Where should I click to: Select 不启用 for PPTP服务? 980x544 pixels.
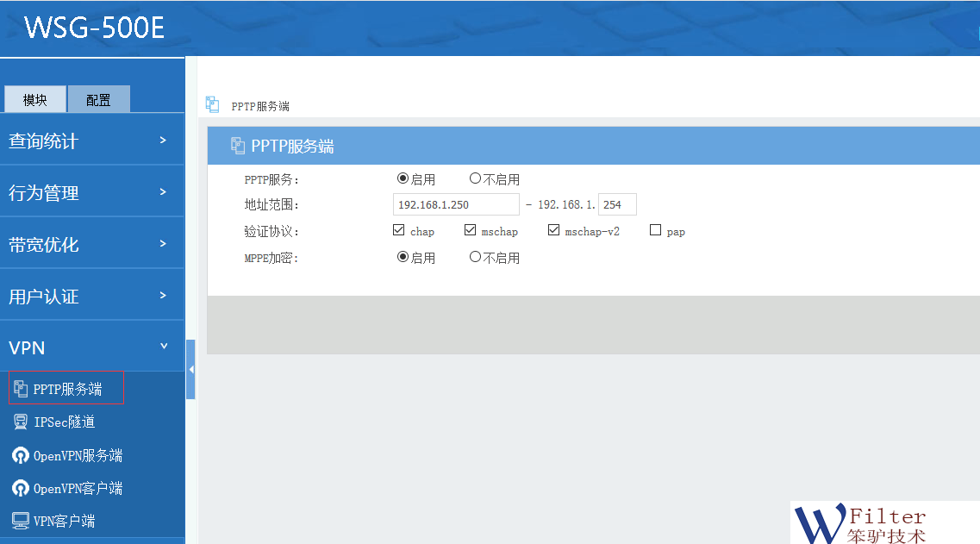tap(475, 178)
